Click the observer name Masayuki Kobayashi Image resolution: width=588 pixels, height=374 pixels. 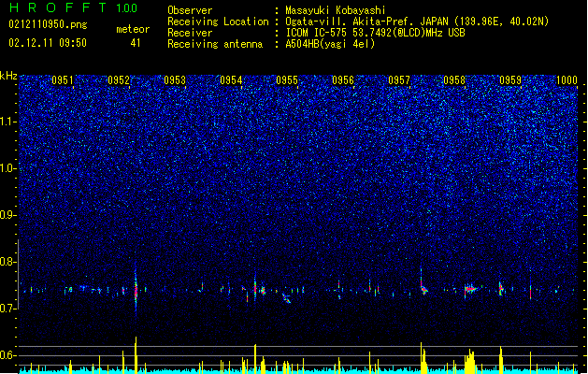(x=336, y=10)
